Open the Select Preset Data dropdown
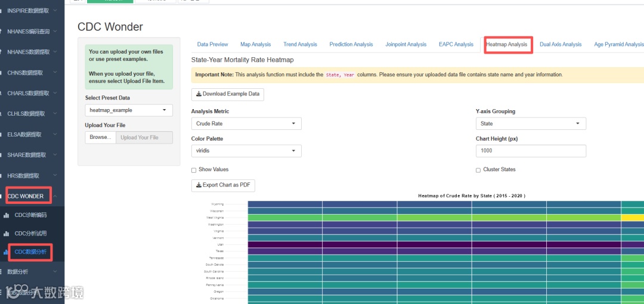Viewport: 644px width, 304px height. pos(129,110)
